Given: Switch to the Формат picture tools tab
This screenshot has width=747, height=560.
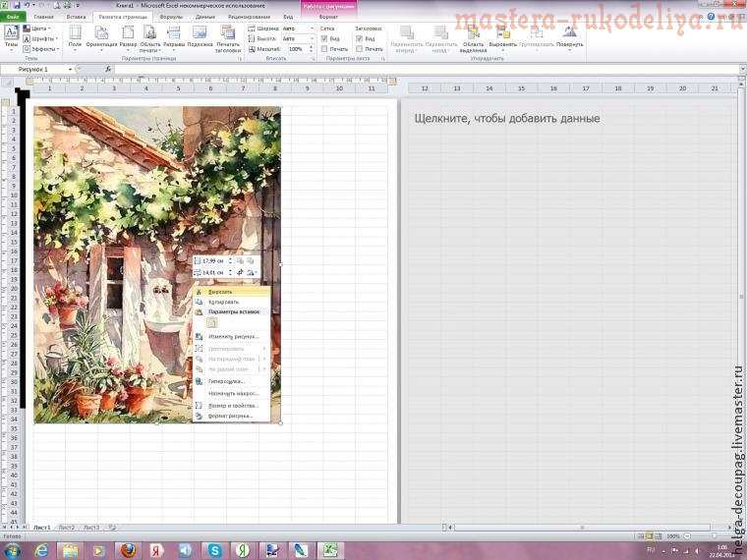Looking at the screenshot, I should click(x=328, y=17).
